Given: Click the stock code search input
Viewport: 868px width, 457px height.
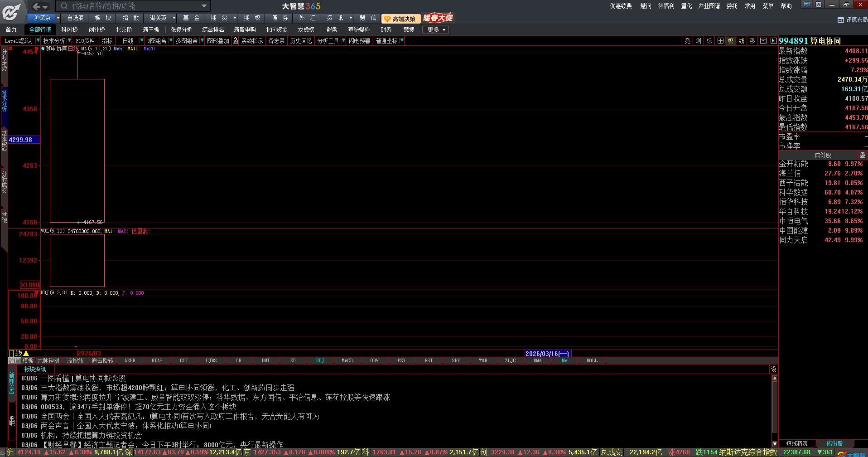Looking at the screenshot, I should [133, 6].
